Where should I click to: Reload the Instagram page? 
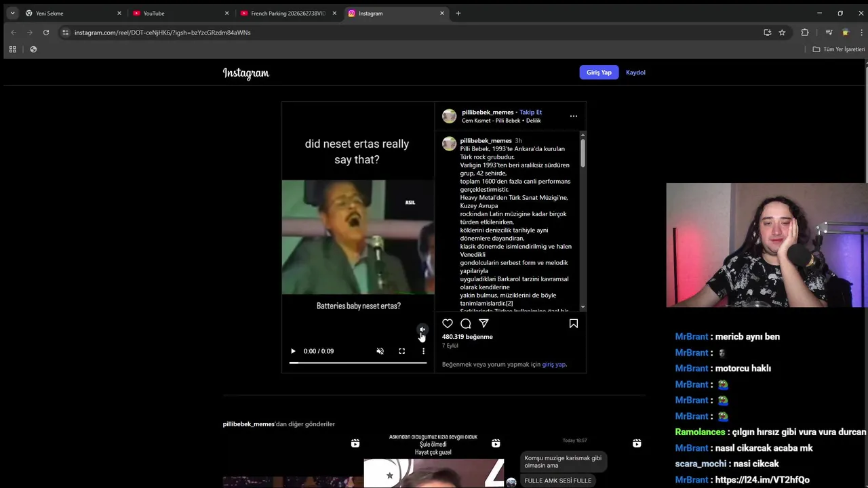click(x=46, y=32)
